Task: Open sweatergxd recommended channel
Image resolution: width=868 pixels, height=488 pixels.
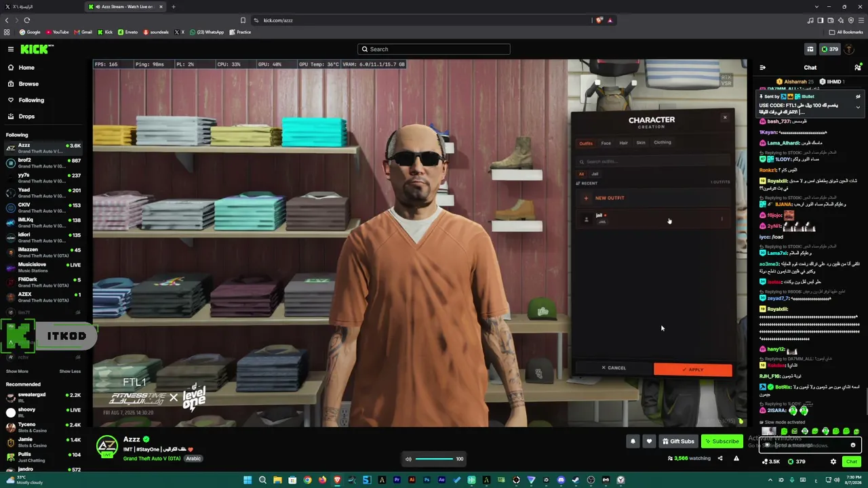Action: pyautogui.click(x=44, y=396)
